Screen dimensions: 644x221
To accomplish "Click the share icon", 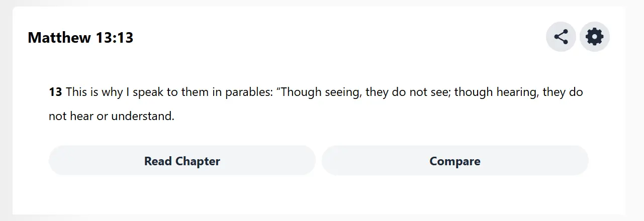I will click(x=561, y=37).
